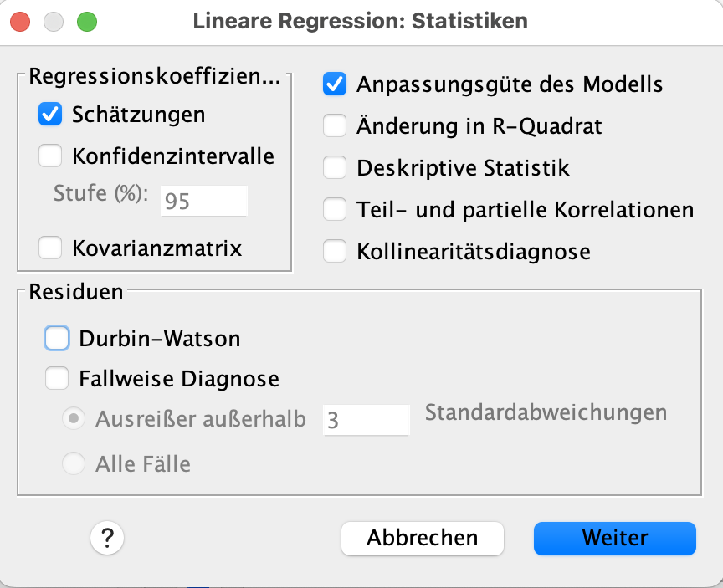Enable the Konfidenzintervalle checkbox
The height and width of the screenshot is (588, 723).
pos(50,156)
